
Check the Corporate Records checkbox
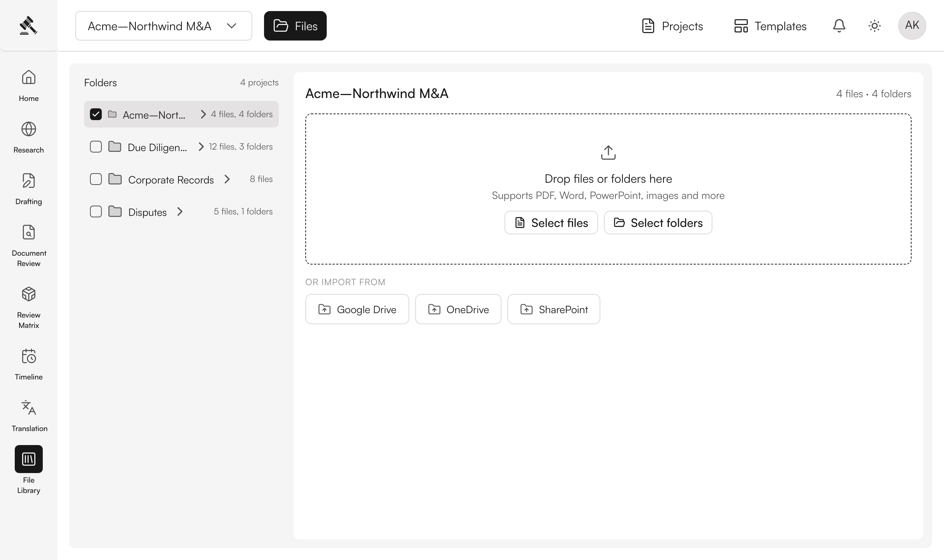pyautogui.click(x=96, y=179)
